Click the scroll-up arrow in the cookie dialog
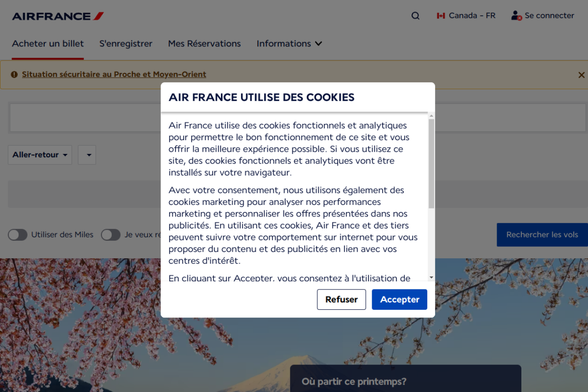This screenshot has width=588, height=392. tap(431, 115)
